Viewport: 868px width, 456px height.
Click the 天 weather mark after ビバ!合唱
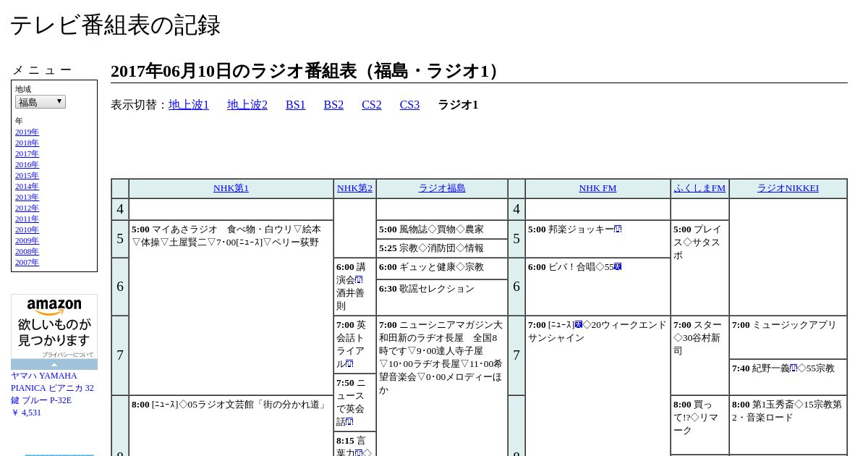coord(618,267)
